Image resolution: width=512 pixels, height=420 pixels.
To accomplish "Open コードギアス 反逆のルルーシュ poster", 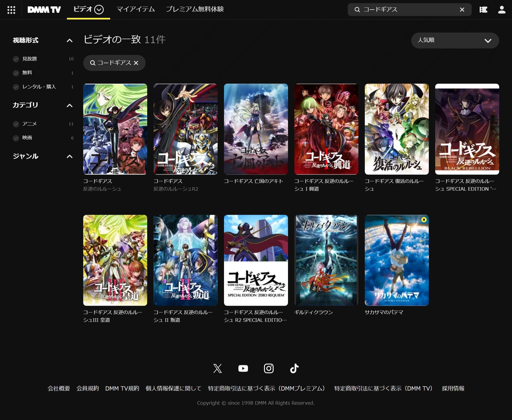I will [x=115, y=129].
